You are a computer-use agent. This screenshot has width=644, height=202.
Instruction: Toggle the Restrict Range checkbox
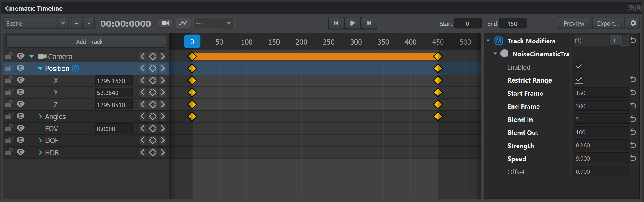pyautogui.click(x=579, y=79)
